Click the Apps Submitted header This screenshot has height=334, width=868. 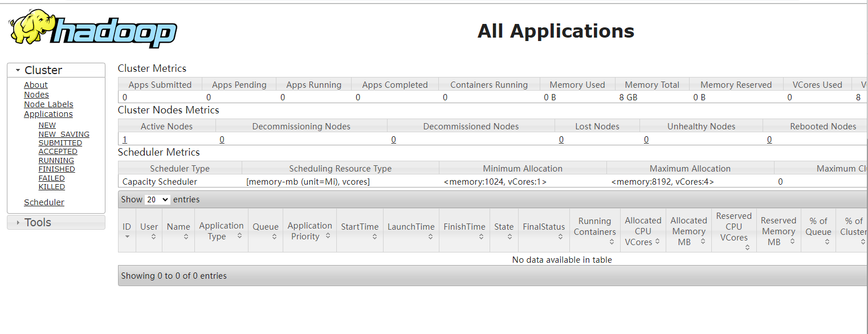(160, 85)
